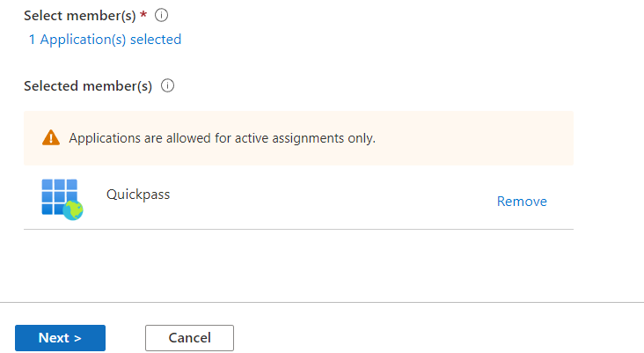Click the active assignments only warning message
Viewport: 644px width, 353px height.
pos(223,138)
